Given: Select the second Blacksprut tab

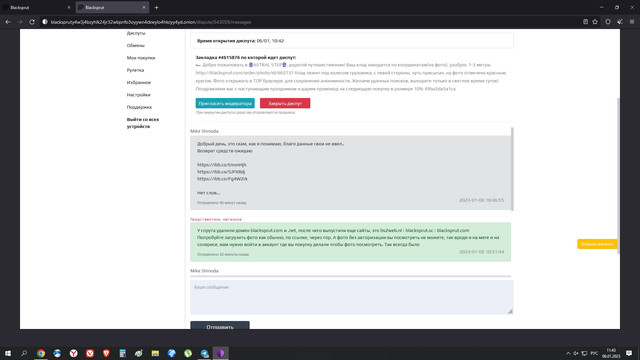Looking at the screenshot, I should (x=112, y=7).
